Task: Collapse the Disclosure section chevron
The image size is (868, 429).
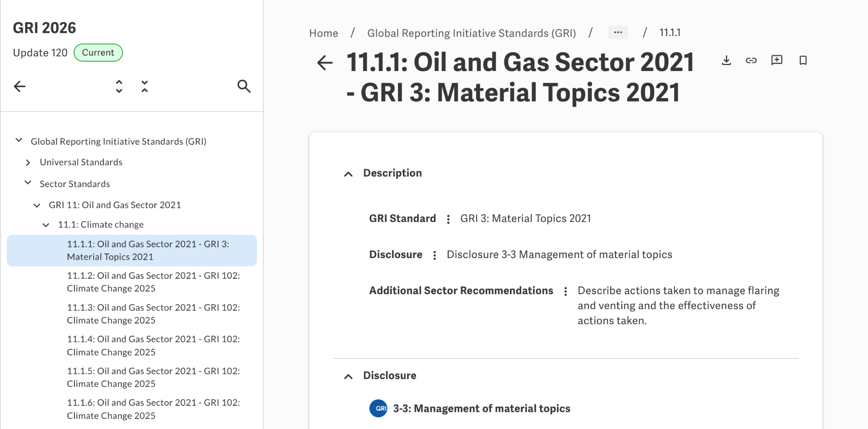Action: [x=348, y=377]
